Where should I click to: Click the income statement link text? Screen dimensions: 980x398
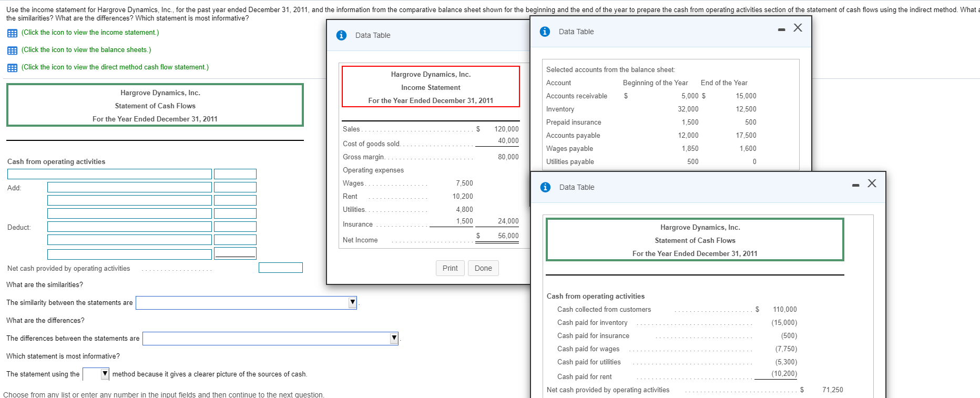(90, 33)
